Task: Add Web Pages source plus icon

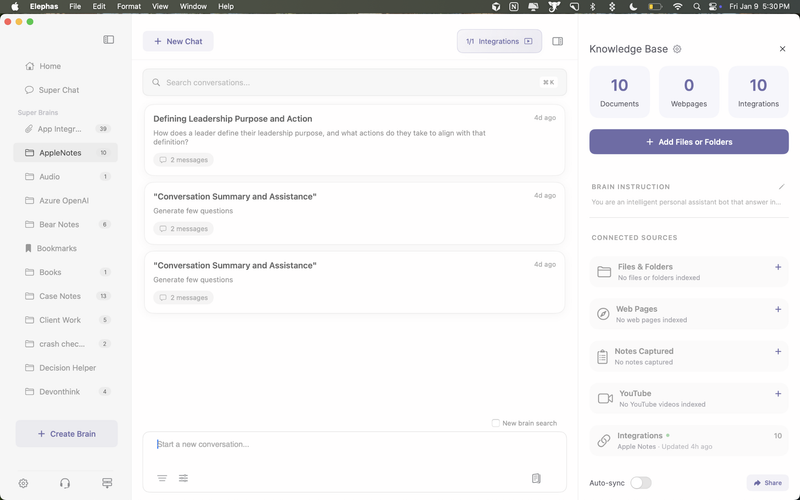Action: pyautogui.click(x=778, y=309)
